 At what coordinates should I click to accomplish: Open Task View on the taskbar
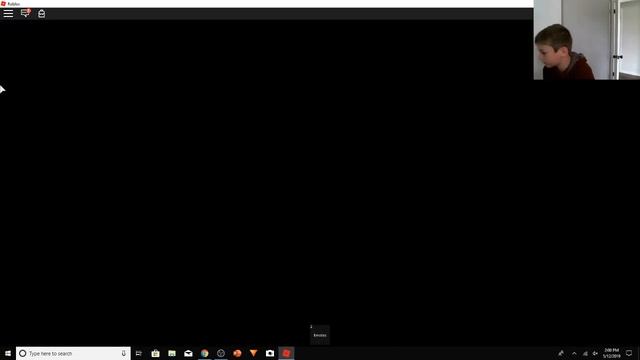click(x=139, y=353)
